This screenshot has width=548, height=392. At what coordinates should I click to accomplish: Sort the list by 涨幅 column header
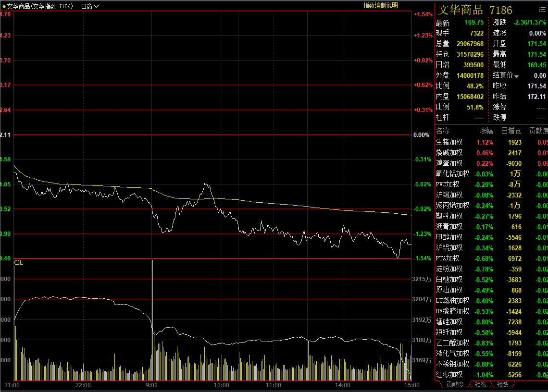[x=486, y=131]
